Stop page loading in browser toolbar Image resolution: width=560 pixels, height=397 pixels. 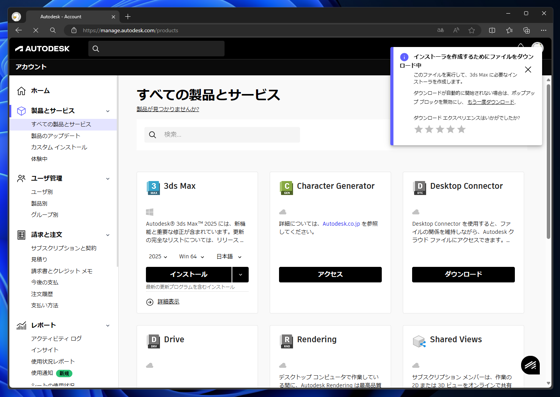point(36,30)
